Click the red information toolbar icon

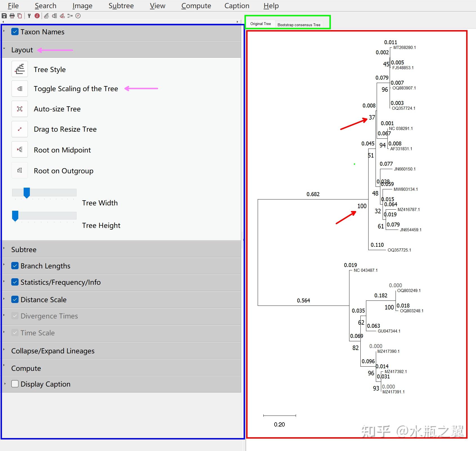pyautogui.click(x=37, y=16)
